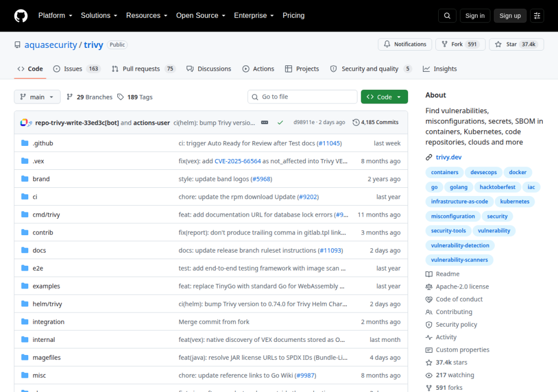Click the Sign in button
Viewport: 558px width, 392px height.
point(475,16)
